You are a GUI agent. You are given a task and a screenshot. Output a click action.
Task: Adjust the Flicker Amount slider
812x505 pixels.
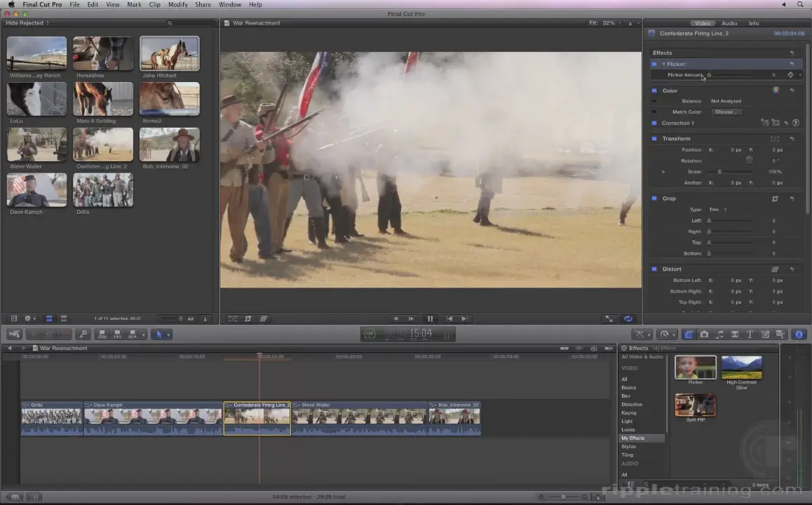coord(730,75)
